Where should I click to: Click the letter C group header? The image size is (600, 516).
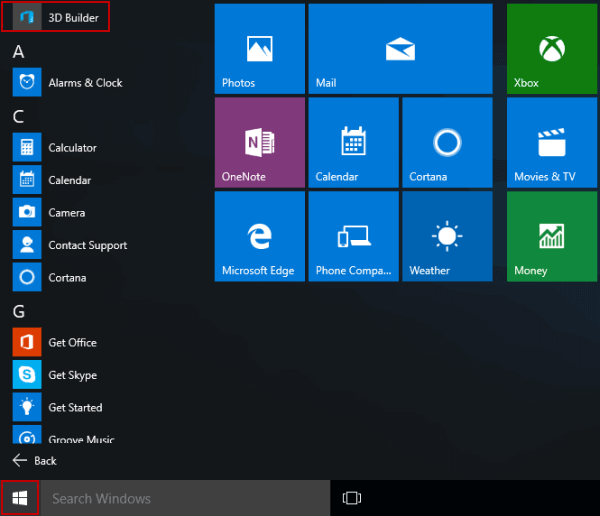coord(18,116)
